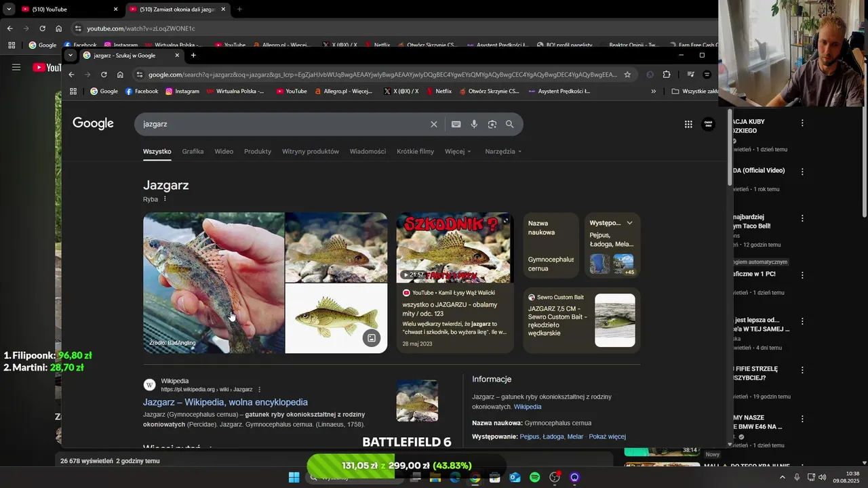
Task: Open 'Jazgarz – Wikipedia, wolna encyklopedia' link
Action: pyautogui.click(x=225, y=402)
